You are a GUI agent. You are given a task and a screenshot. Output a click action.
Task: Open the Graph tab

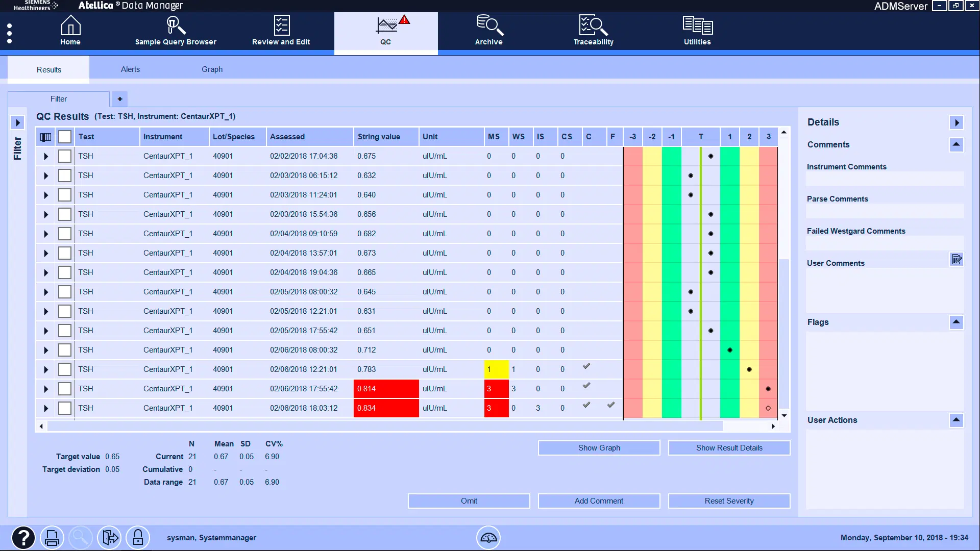(212, 69)
